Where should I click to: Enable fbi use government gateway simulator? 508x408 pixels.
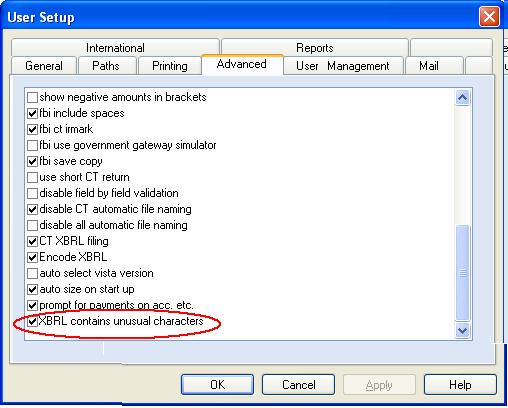pos(32,145)
